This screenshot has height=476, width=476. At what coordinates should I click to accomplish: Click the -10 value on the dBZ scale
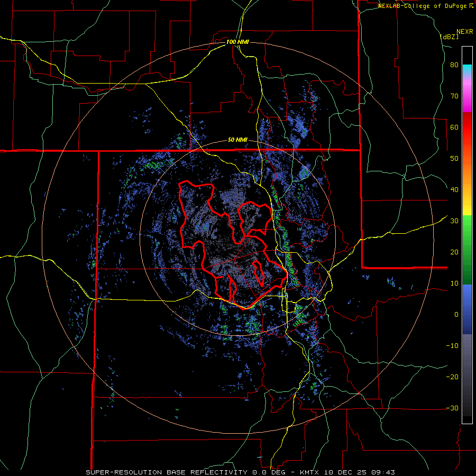click(x=452, y=346)
